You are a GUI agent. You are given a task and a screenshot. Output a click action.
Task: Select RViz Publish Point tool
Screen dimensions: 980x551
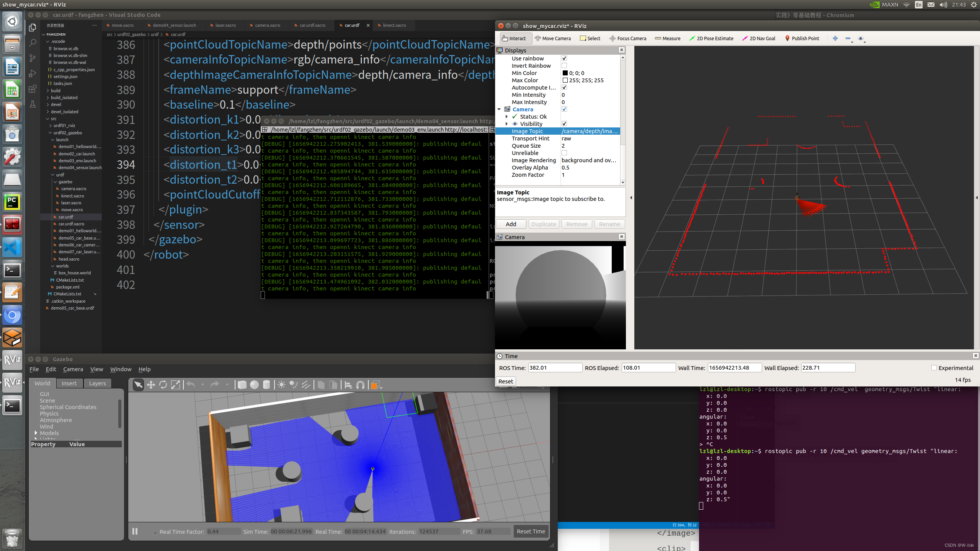pos(802,38)
